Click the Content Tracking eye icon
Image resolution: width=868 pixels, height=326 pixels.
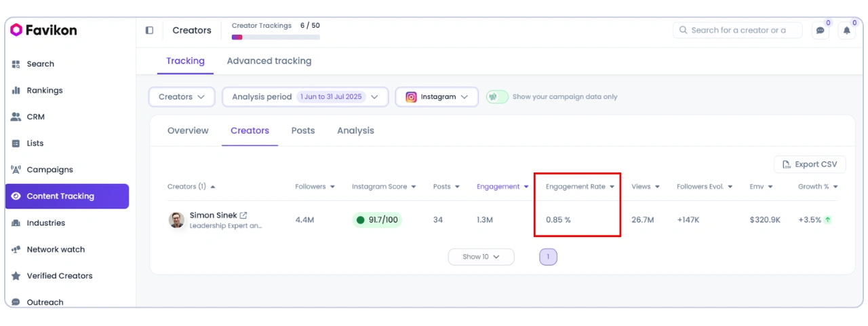point(16,196)
